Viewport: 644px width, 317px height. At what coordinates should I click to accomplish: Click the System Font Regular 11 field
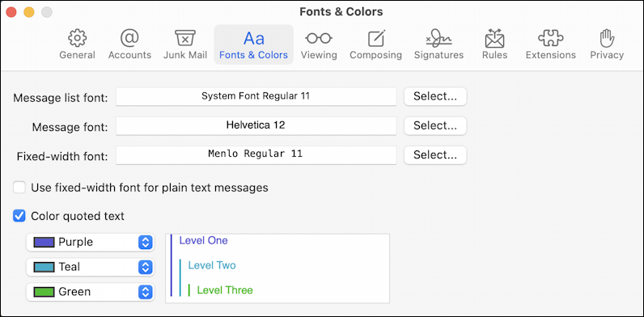[256, 96]
